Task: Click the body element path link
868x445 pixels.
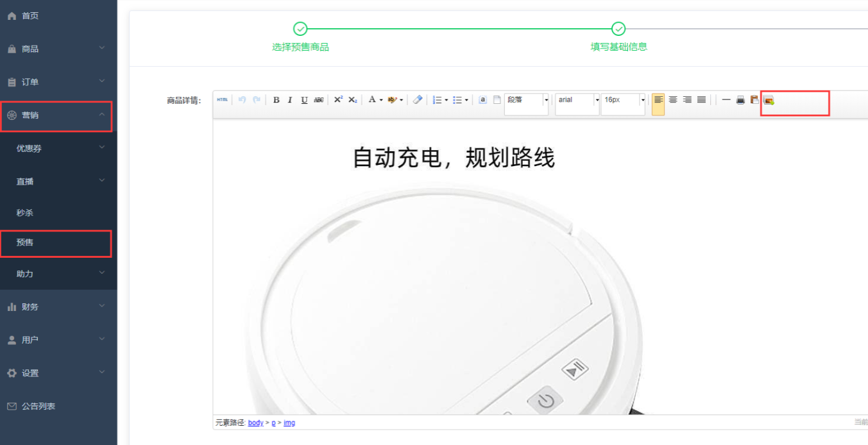Action: (x=256, y=423)
